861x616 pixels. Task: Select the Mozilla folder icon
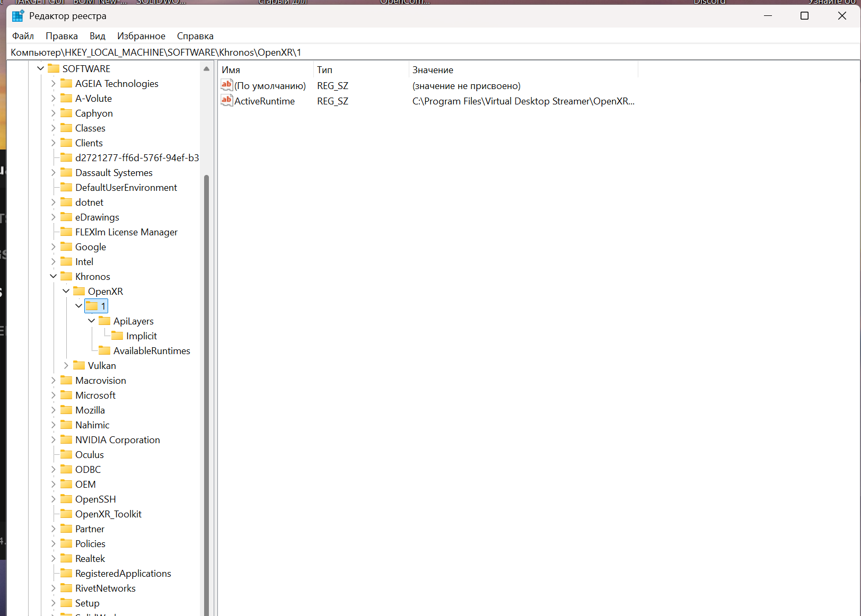point(66,410)
